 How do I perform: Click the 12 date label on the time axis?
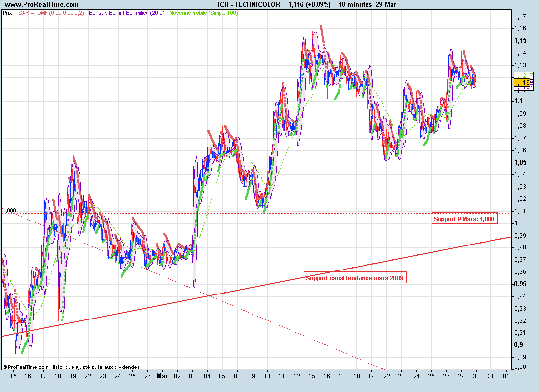pyautogui.click(x=296, y=376)
